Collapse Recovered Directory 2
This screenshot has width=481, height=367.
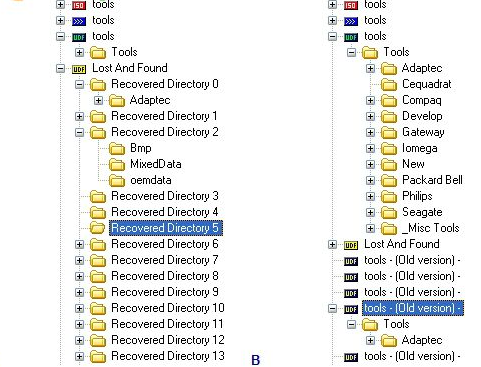point(79,132)
